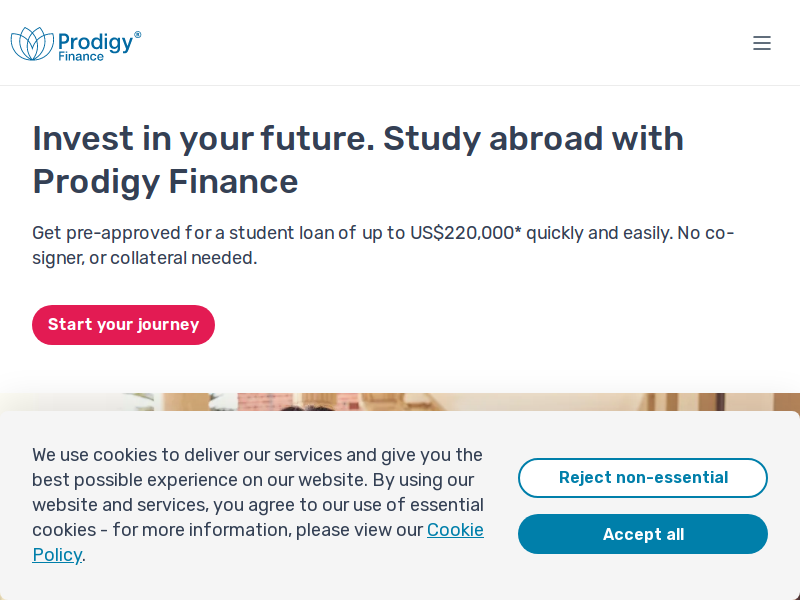Click the lotus flower logo icon
This screenshot has height=600, width=800.
[x=32, y=44]
